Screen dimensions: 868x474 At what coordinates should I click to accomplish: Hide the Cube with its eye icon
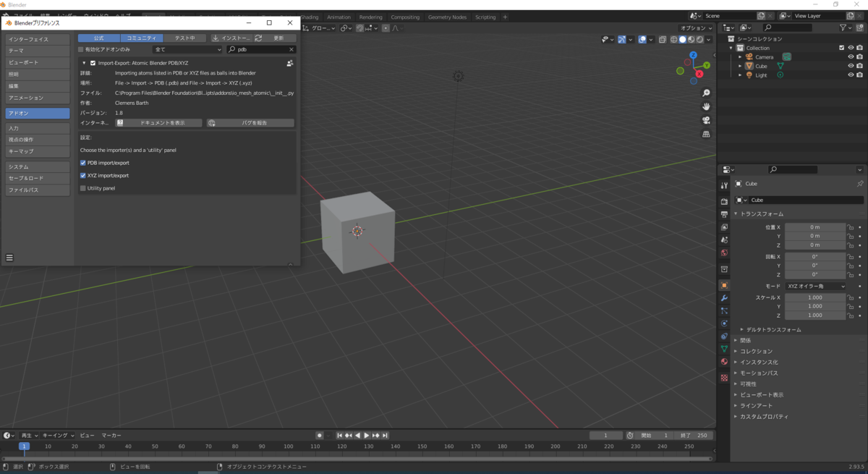point(851,66)
